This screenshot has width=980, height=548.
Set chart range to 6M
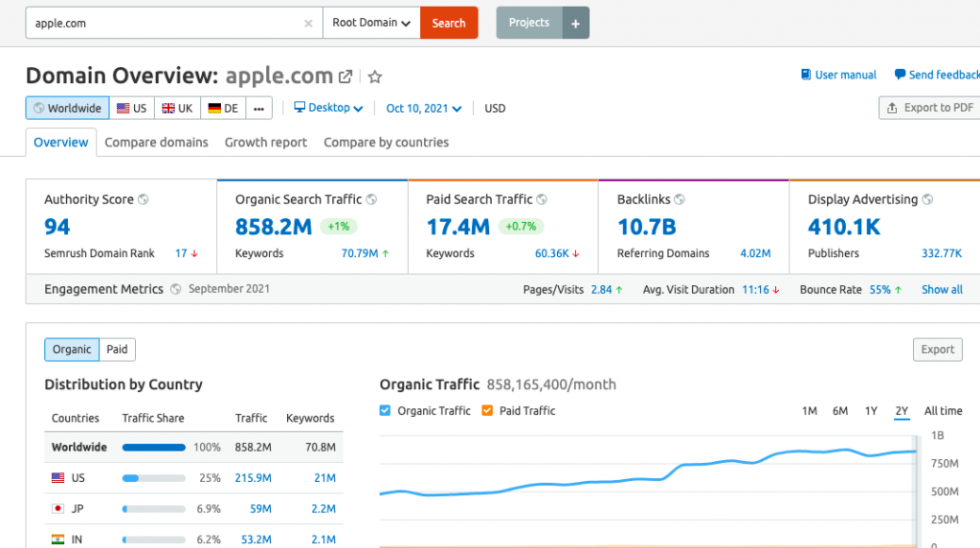click(x=840, y=411)
